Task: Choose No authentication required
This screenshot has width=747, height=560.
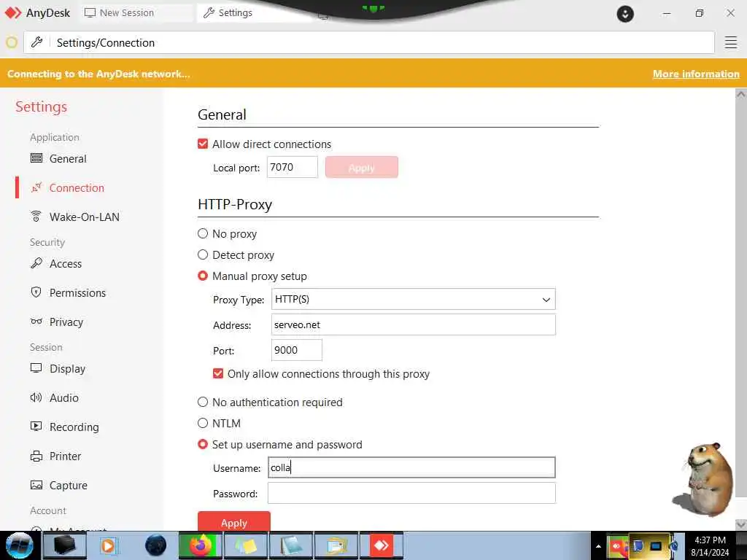Action: (203, 402)
